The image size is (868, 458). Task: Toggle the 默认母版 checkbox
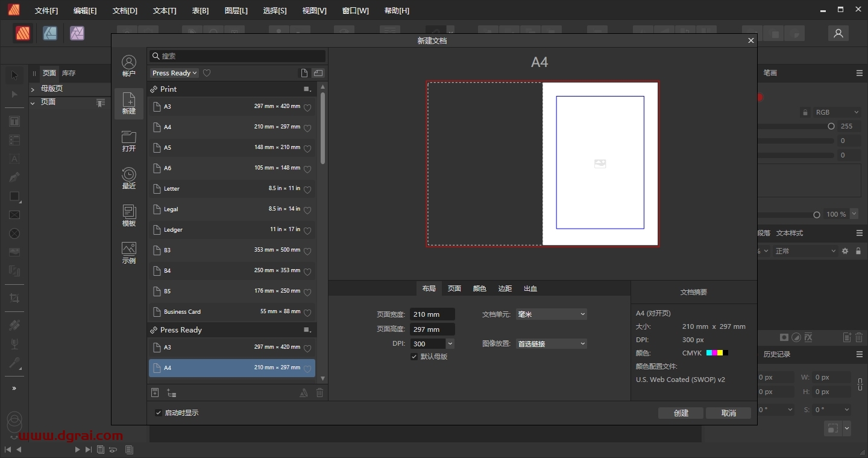414,357
